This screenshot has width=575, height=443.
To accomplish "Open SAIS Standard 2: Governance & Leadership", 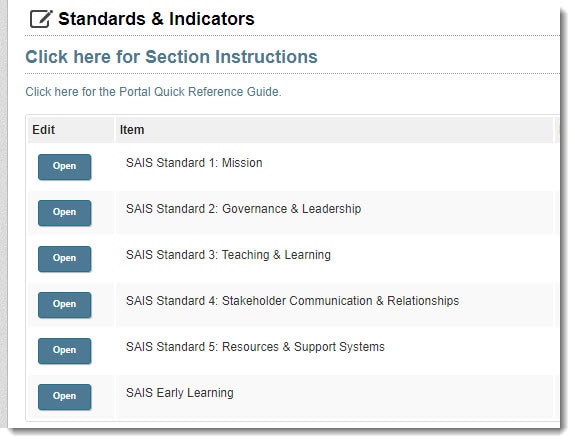I will point(65,213).
